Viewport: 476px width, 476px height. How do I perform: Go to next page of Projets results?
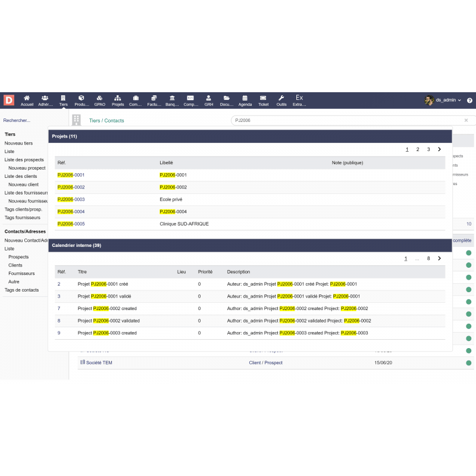(x=439, y=149)
